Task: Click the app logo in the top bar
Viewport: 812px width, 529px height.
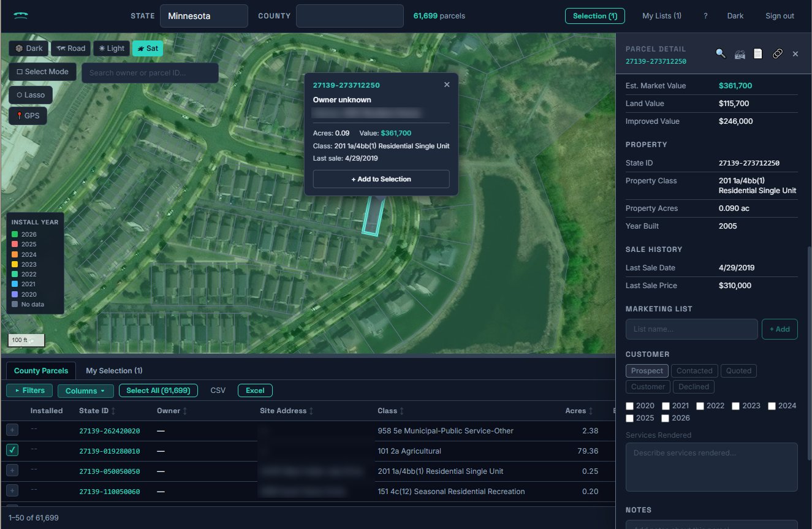Action: point(21,16)
